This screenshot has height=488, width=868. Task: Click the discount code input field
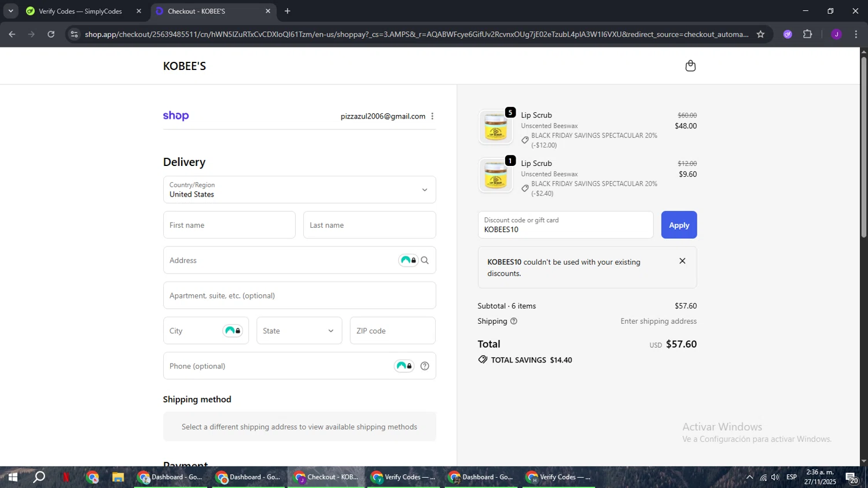[x=565, y=225]
